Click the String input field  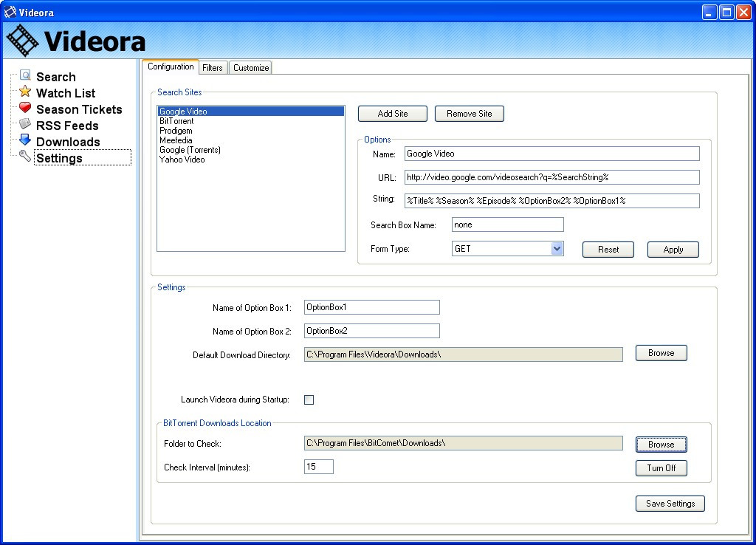coord(551,201)
